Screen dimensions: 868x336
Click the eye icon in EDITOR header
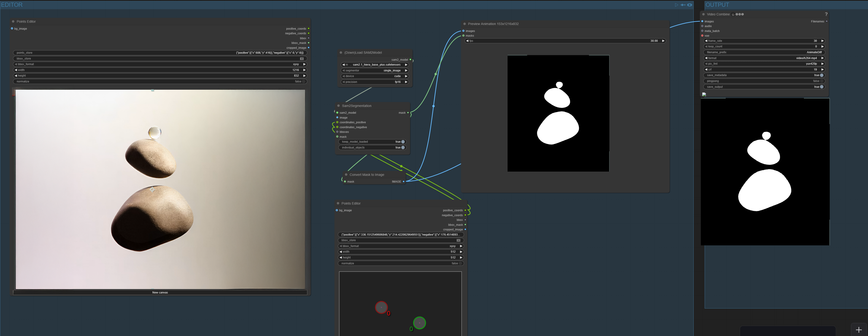click(690, 5)
